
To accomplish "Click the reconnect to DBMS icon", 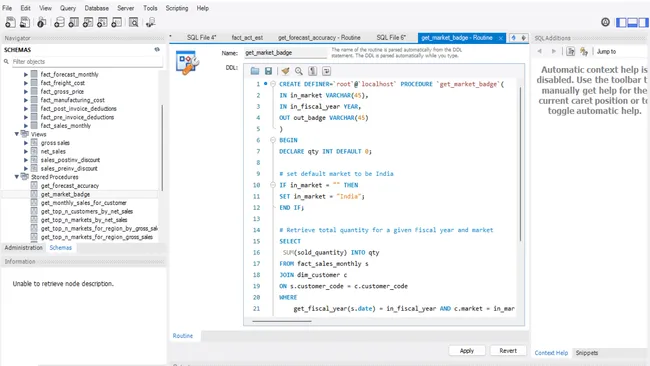I will 150,22.
